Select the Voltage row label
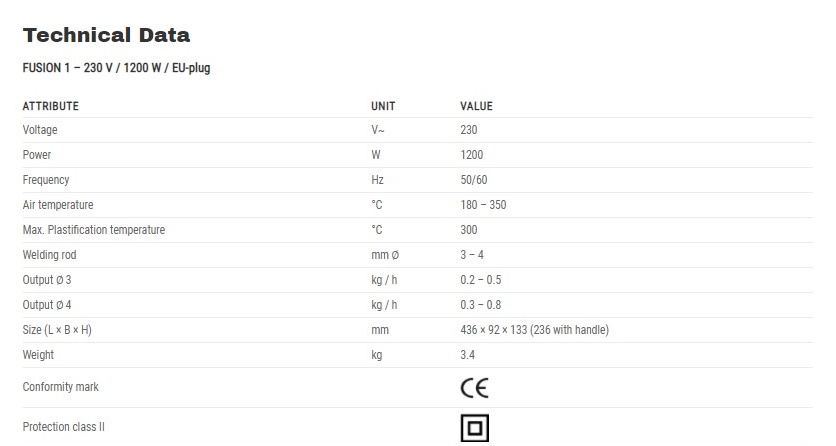 pyautogui.click(x=40, y=129)
